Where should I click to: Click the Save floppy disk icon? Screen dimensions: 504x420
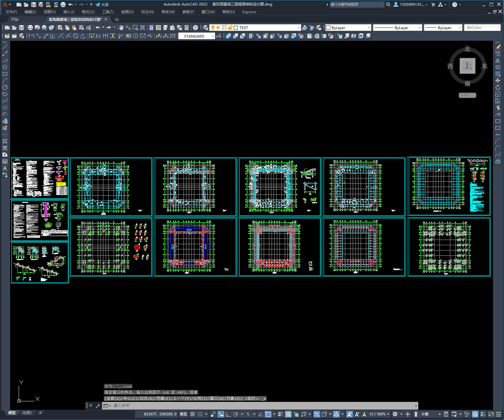pos(21,28)
